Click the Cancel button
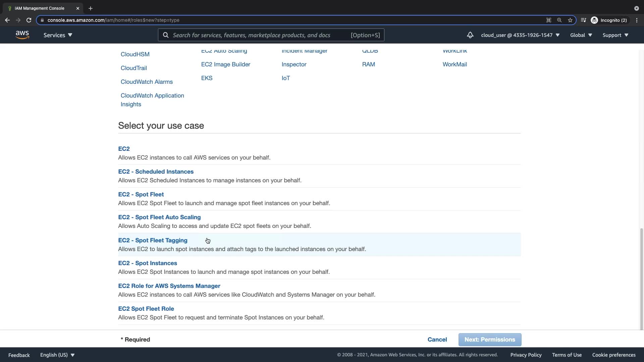This screenshot has height=362, width=644. pyautogui.click(x=437, y=340)
